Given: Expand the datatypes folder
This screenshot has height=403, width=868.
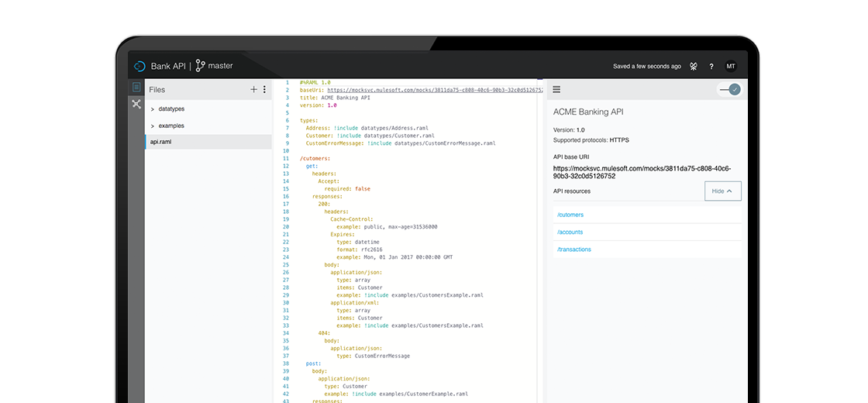Looking at the screenshot, I should pyautogui.click(x=152, y=109).
